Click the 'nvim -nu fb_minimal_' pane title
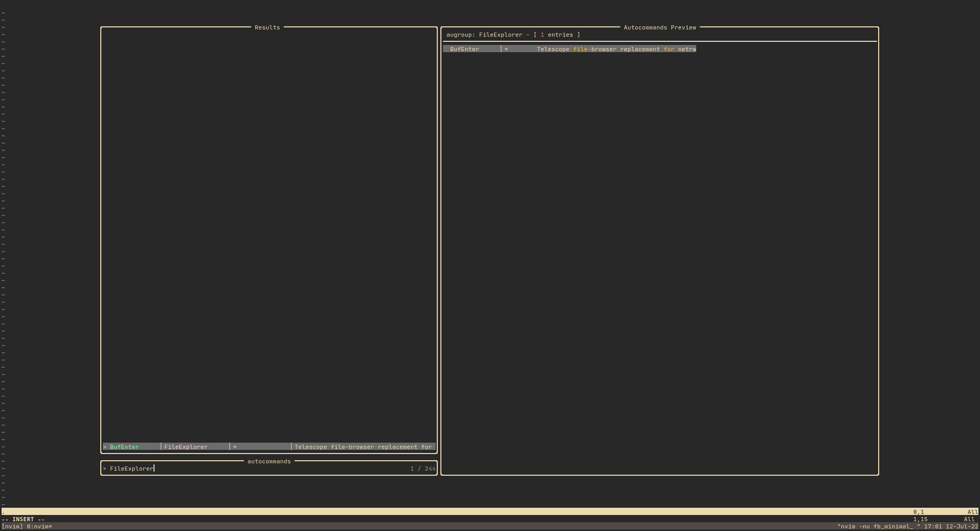Image resolution: width=980 pixels, height=531 pixels. (877, 526)
